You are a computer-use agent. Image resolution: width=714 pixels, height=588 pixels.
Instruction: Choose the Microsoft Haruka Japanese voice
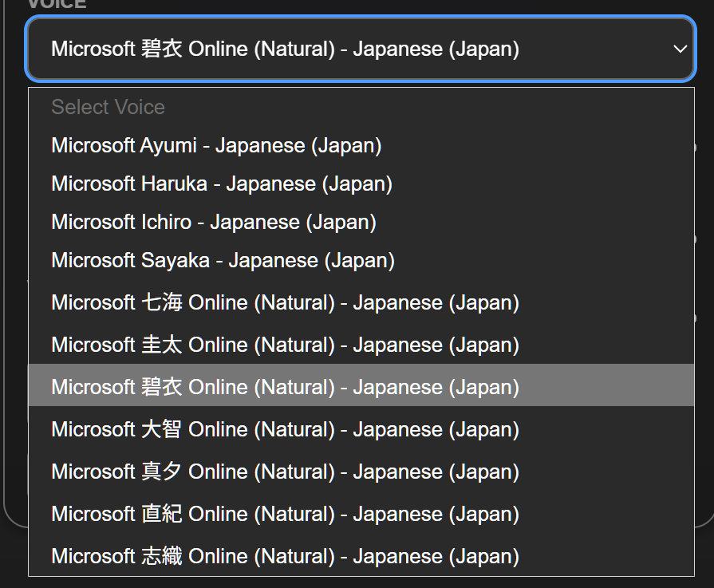(x=361, y=184)
